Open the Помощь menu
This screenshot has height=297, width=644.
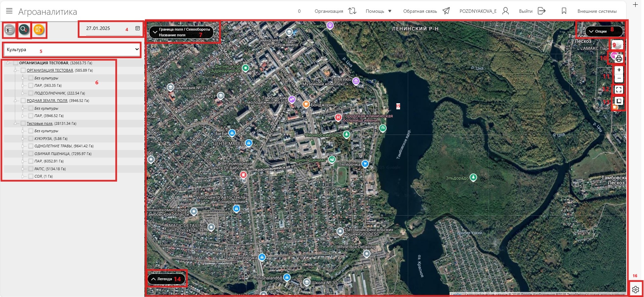point(378,11)
